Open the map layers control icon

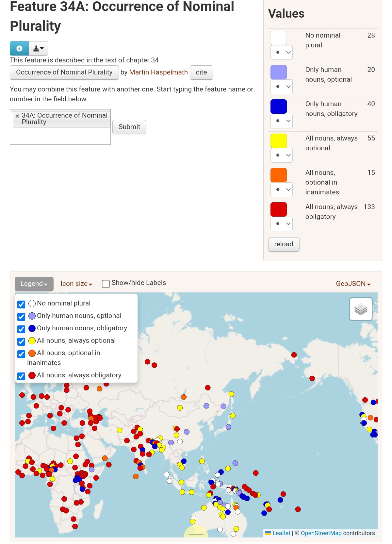tap(361, 309)
